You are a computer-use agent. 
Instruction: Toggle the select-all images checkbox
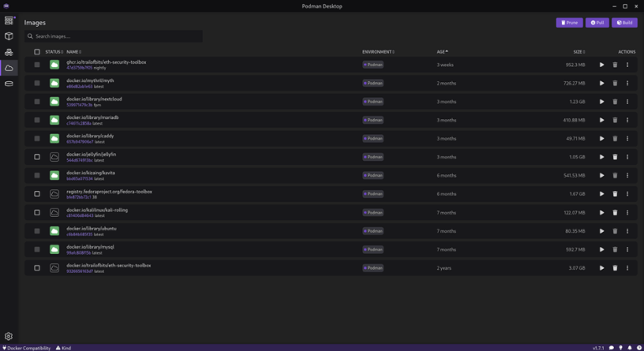coord(37,52)
